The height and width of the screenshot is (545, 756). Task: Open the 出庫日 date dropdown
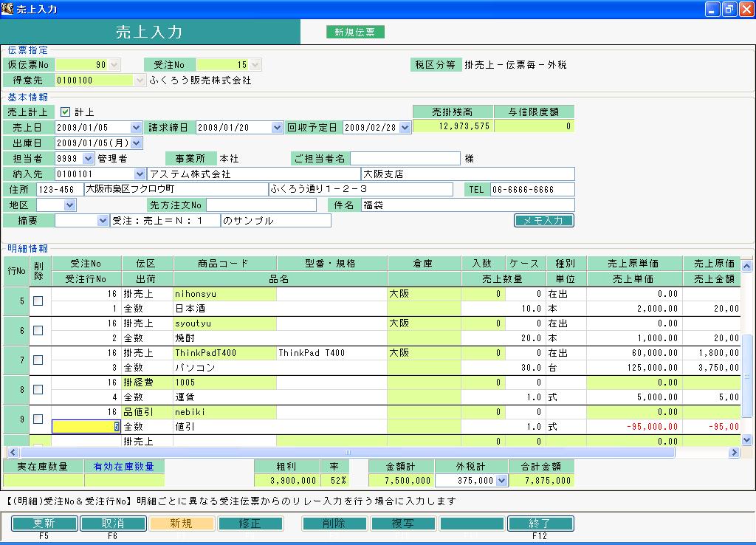[x=137, y=143]
